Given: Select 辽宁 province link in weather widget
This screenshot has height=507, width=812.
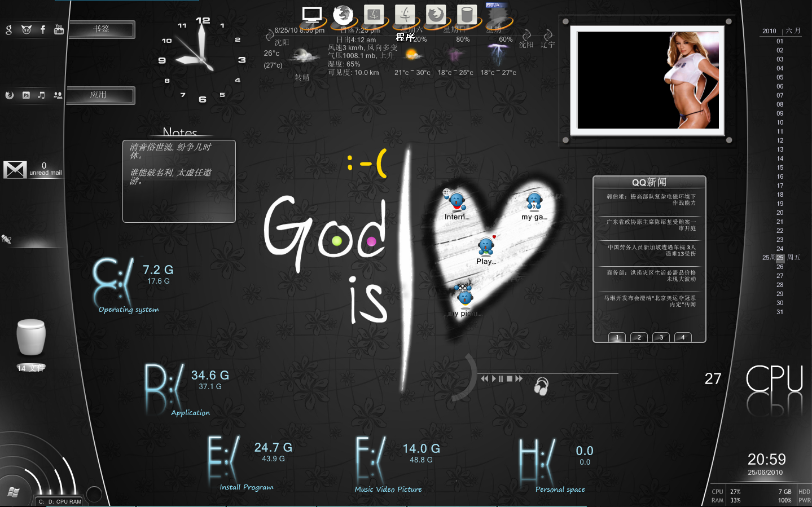Looking at the screenshot, I should coord(547,45).
